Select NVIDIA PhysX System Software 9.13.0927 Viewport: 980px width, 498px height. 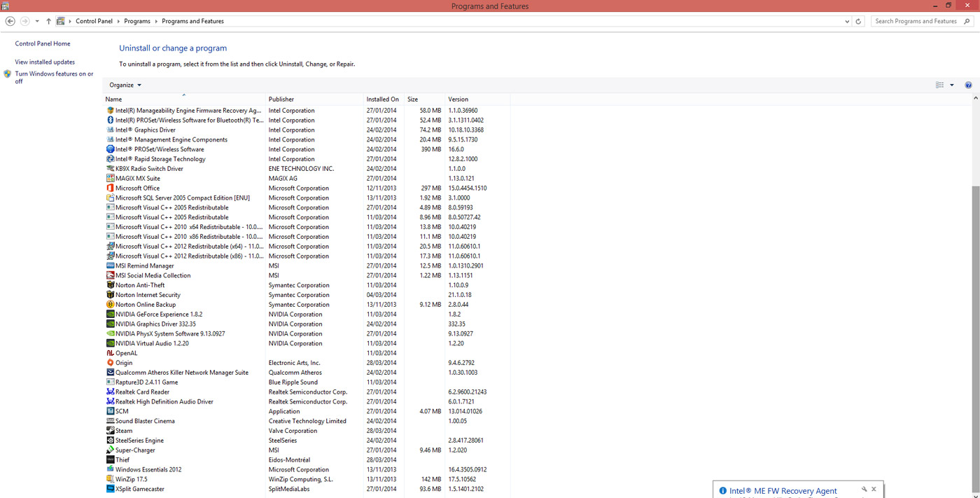(307, 334)
